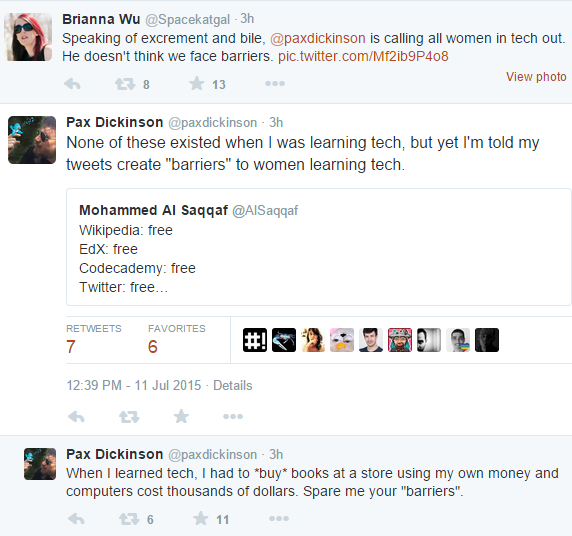Open the pic.twitter.com/Mf2ib9P4o8 link
This screenshot has width=572, height=536.
pyautogui.click(x=363, y=57)
